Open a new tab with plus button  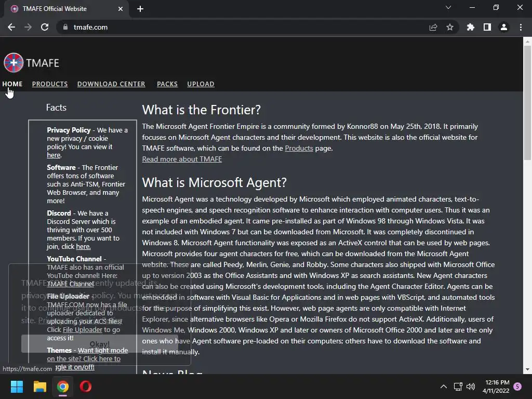click(140, 9)
